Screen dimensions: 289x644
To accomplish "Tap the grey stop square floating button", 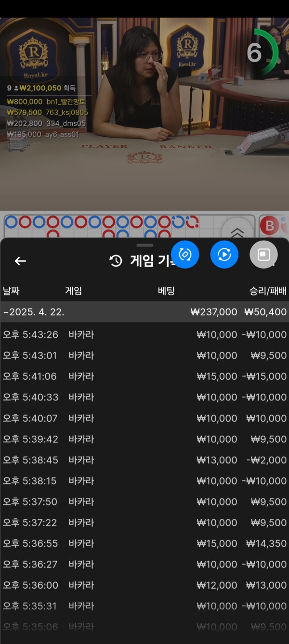I will 264,255.
